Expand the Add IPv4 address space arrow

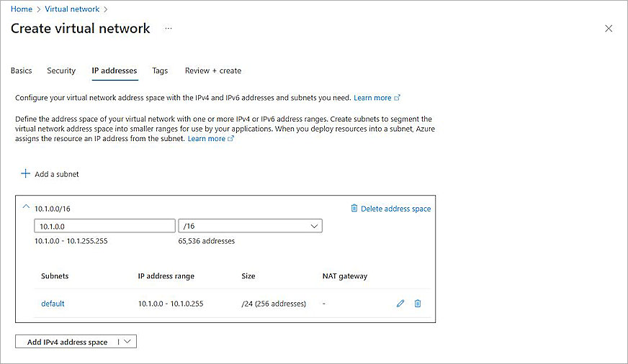(127, 342)
